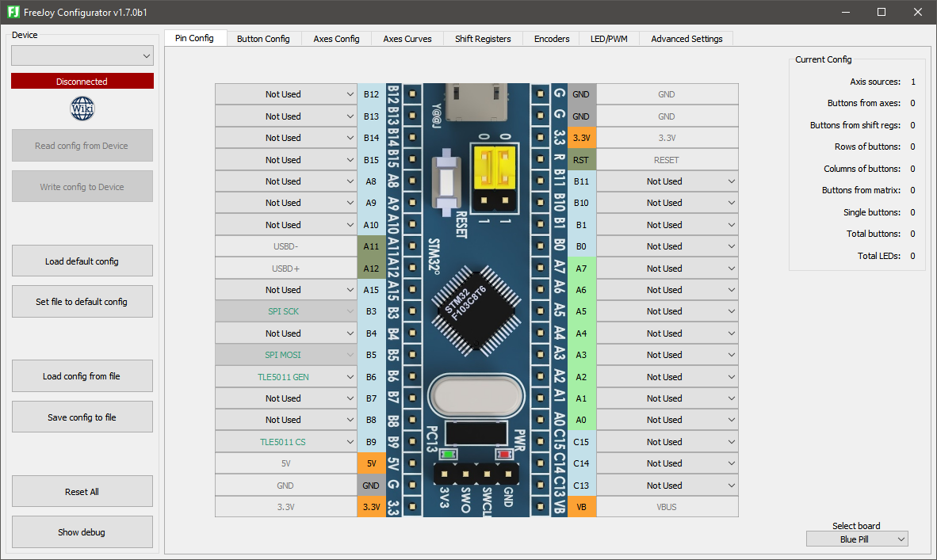Expand the TLE5011 CS dropdown for B9
This screenshot has width=937, height=560.
tap(285, 442)
